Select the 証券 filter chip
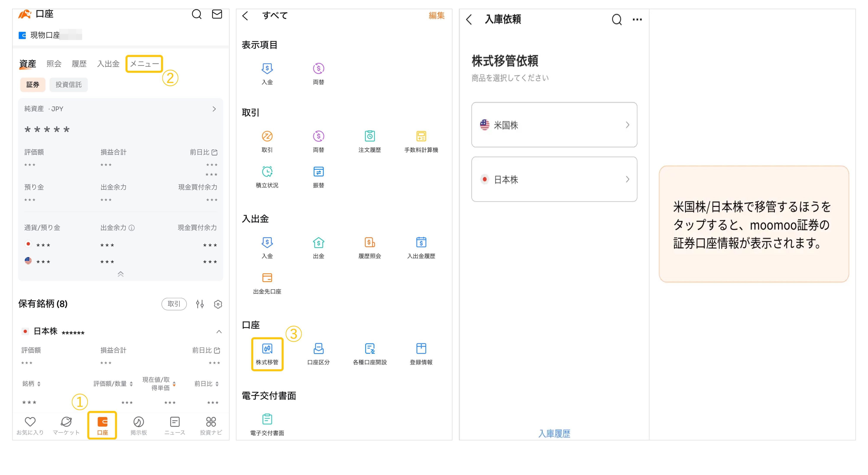Viewport: 868px width, 475px height. click(x=32, y=85)
